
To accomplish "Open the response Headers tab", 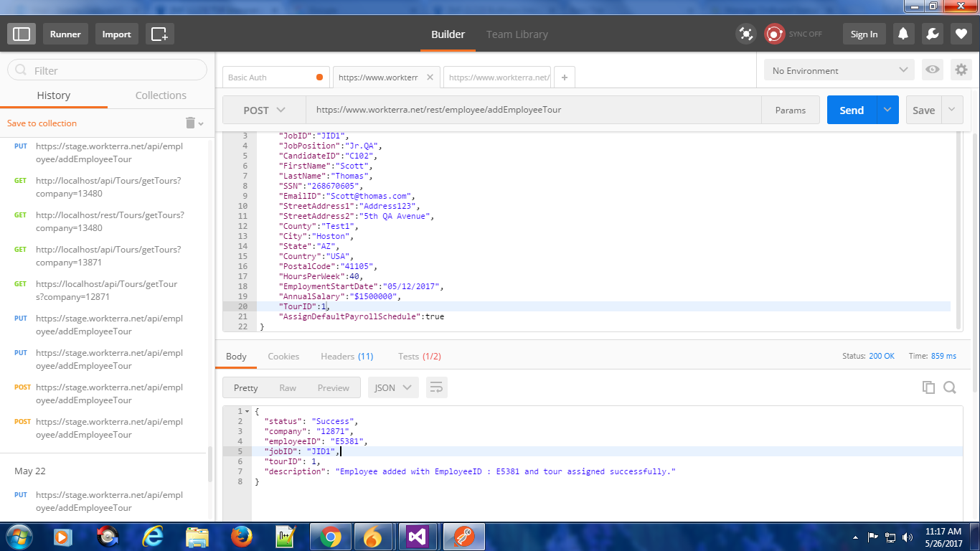I will [347, 356].
